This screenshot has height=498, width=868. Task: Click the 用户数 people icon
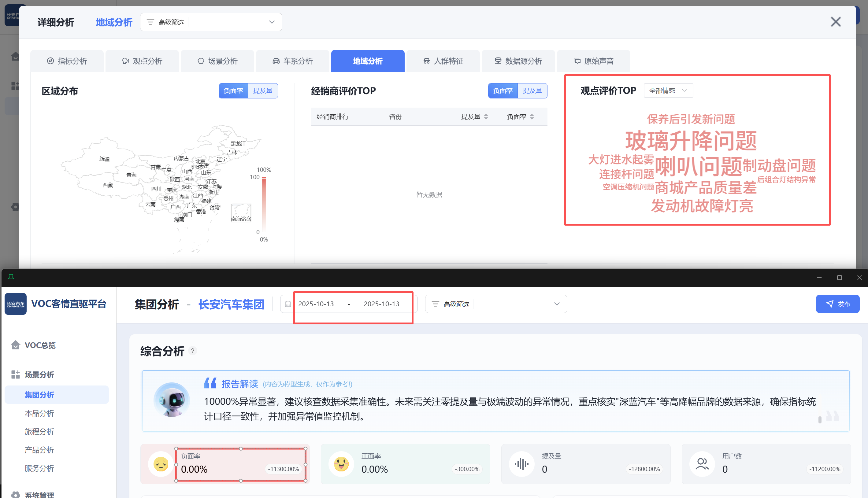(x=702, y=464)
